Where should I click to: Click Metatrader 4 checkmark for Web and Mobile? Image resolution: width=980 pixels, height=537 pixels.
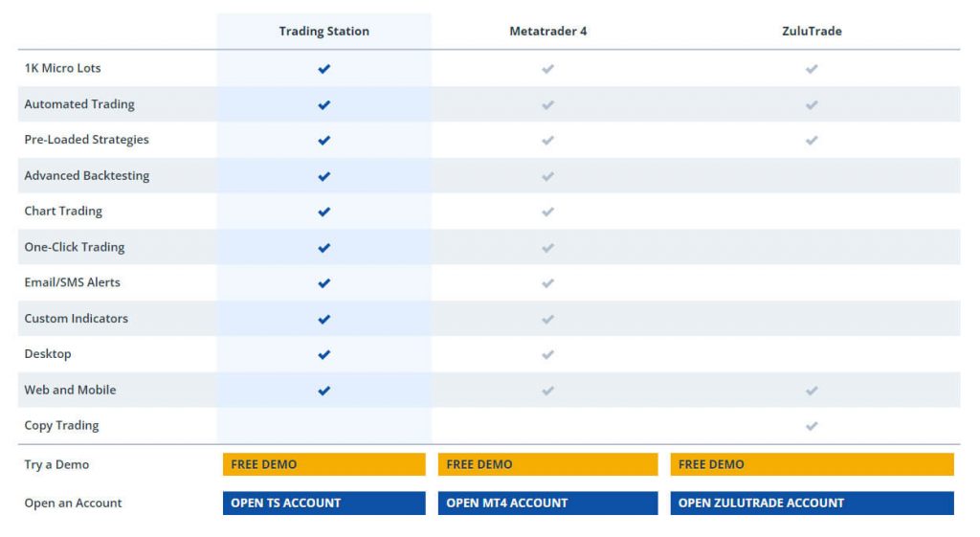pyautogui.click(x=547, y=391)
